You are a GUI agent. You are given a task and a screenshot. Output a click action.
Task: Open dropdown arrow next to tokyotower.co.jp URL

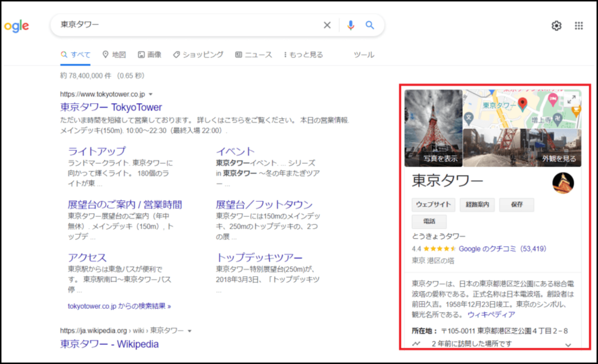[151, 95]
